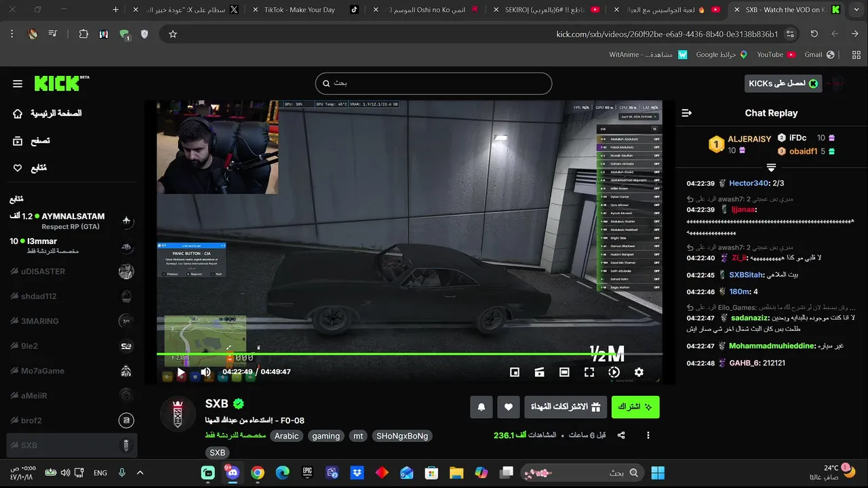Click the video progress bar
Image resolution: width=868 pixels, height=488 pixels.
[409, 354]
